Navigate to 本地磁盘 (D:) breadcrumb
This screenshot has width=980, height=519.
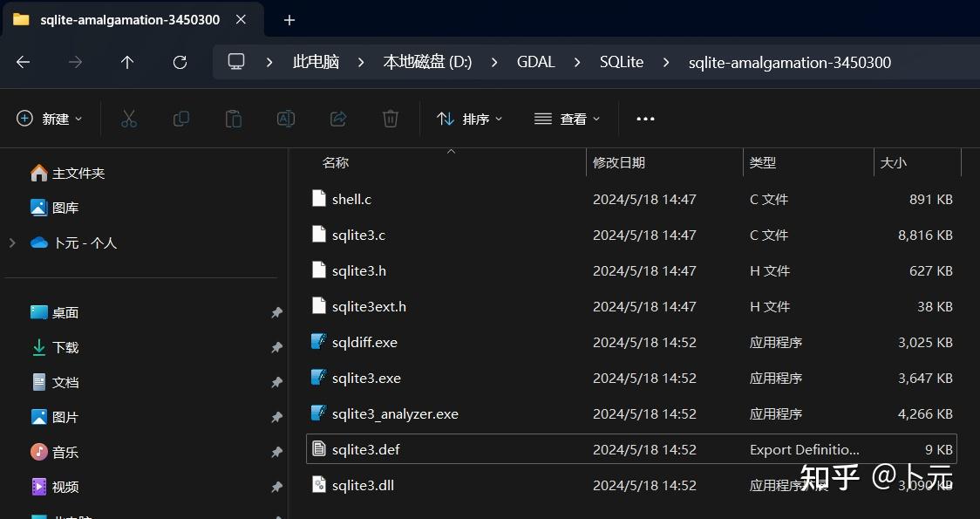tap(427, 62)
